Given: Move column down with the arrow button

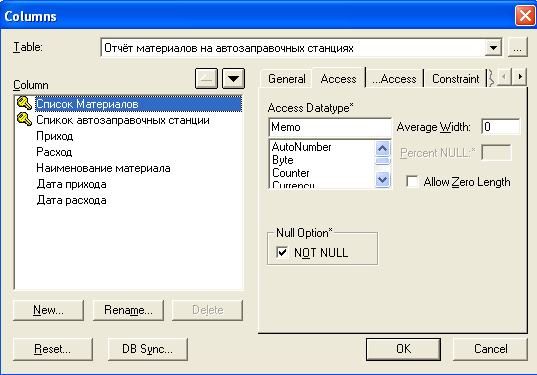Looking at the screenshot, I should (x=234, y=78).
